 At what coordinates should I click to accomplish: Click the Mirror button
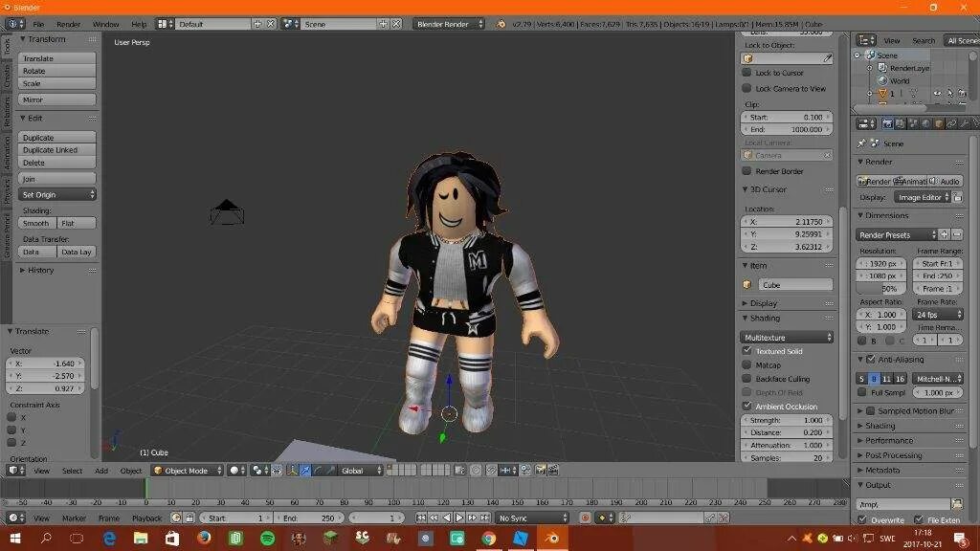click(56, 99)
